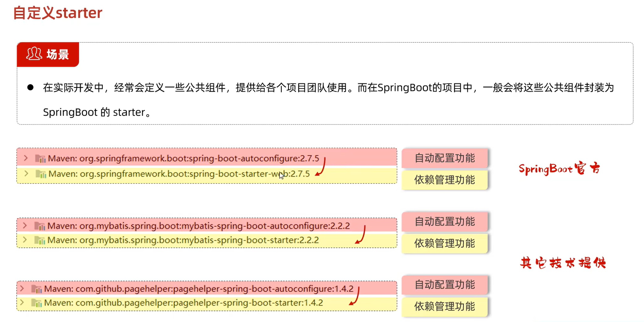Image resolution: width=644 pixels, height=322 pixels.
Task: Expand the mybatis-spring-boot-starter:2.2.2 entry
Action: pyautogui.click(x=25, y=240)
